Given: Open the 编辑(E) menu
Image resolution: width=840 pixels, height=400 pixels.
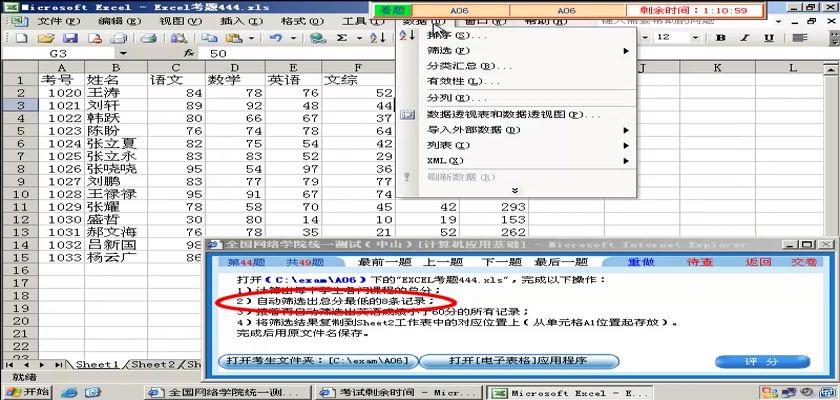Looking at the screenshot, I should (x=119, y=21).
